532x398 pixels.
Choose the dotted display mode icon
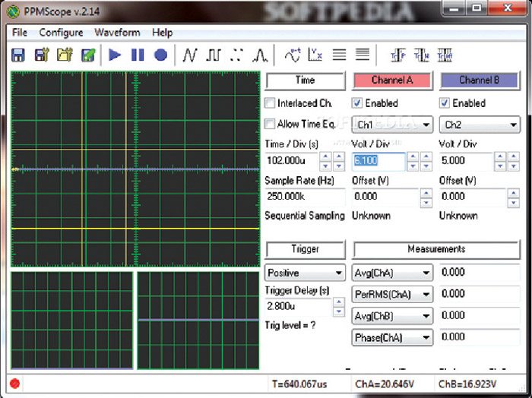[237, 55]
